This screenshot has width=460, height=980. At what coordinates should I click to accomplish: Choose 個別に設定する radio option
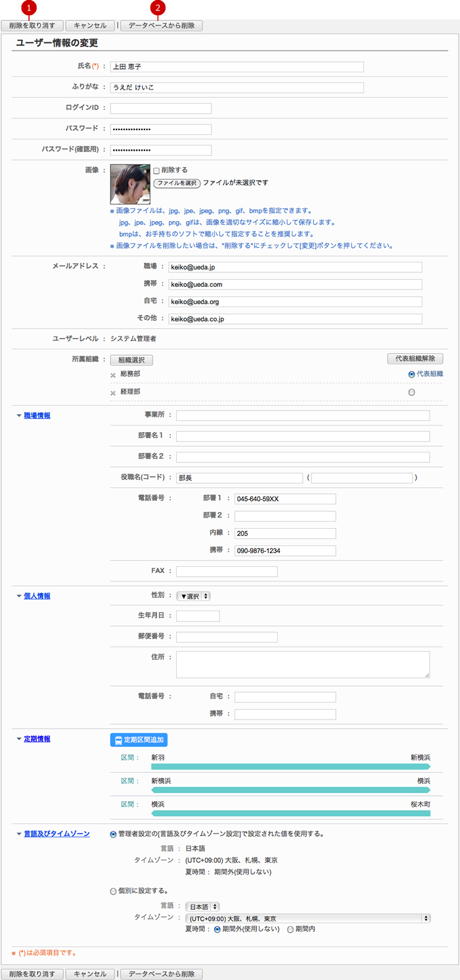114,891
